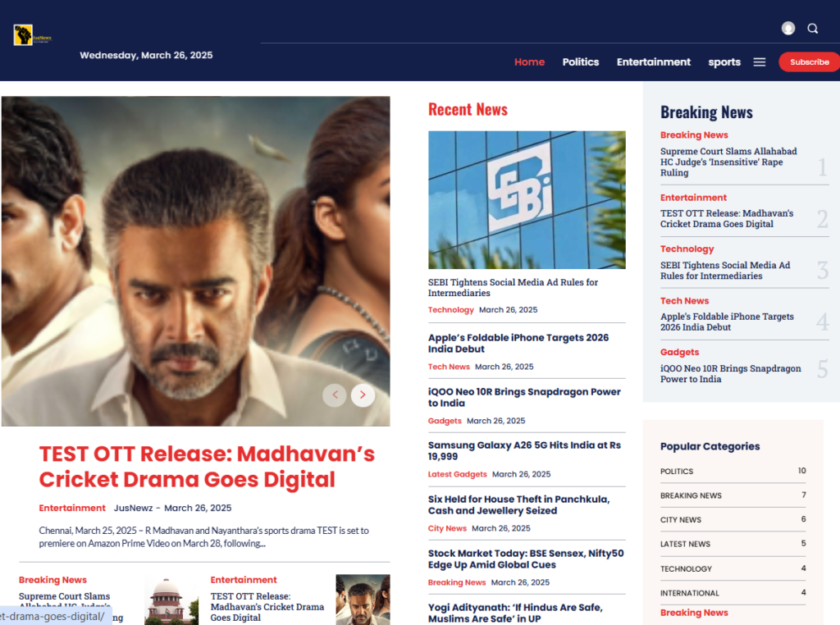Open JusNewz author link under featured headline
This screenshot has height=625, width=840.
click(x=133, y=509)
